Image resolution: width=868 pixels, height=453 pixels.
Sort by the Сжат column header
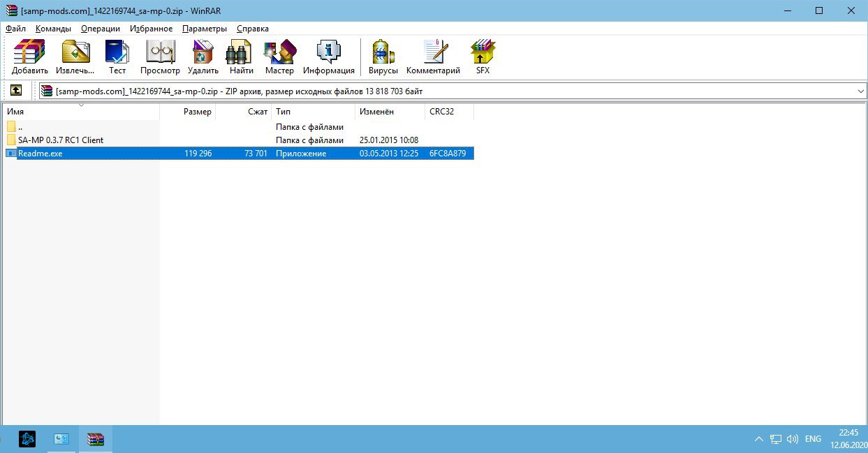tap(244, 112)
